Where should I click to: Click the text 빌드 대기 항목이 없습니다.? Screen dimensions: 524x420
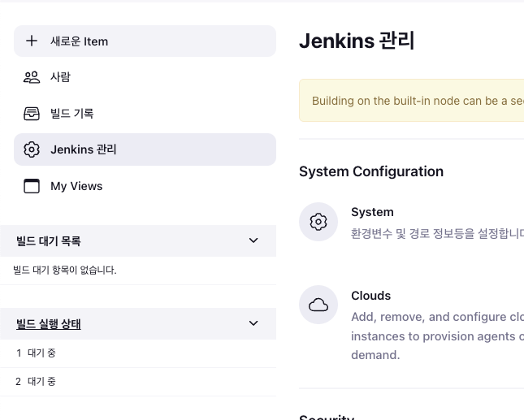pyautogui.click(x=65, y=270)
